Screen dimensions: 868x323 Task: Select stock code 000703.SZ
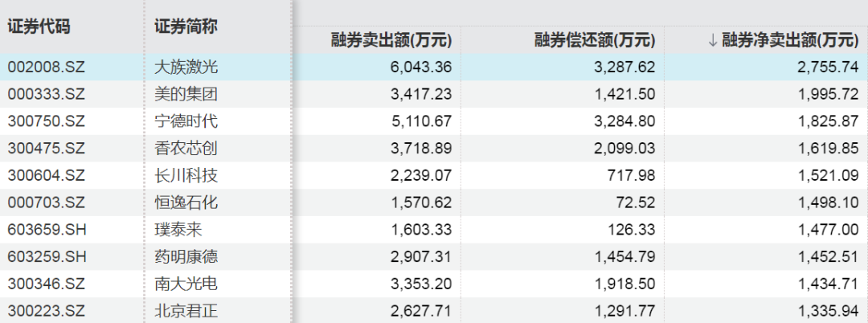pyautogui.click(x=46, y=203)
